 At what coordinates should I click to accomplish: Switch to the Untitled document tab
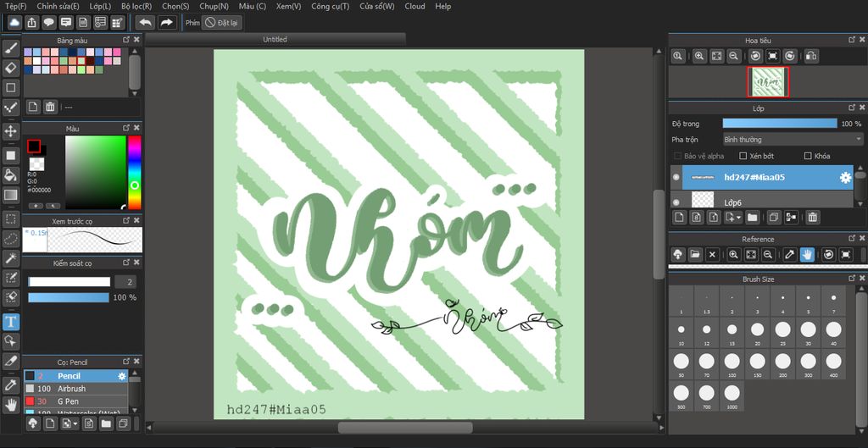[x=275, y=39]
